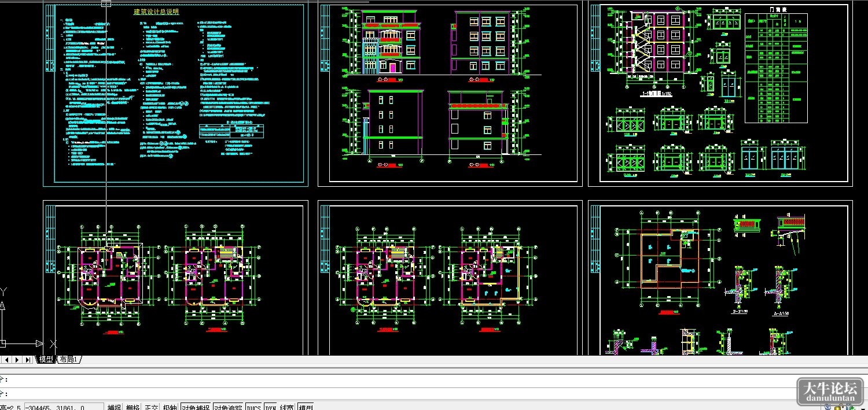Toggle 捕捉 snap mode in status bar
Screen dimensions: 868x410
click(x=114, y=407)
